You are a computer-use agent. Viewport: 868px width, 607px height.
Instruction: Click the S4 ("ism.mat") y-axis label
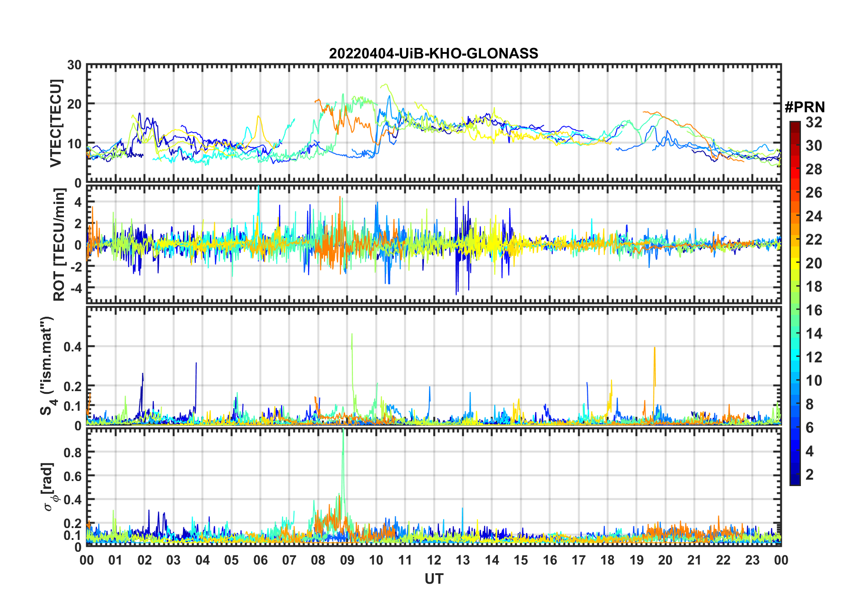pyautogui.click(x=47, y=366)
